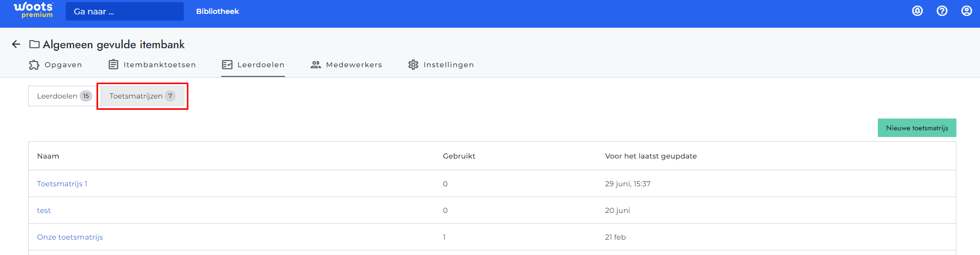Click the Itembanktoetsen clipboard icon
The width and height of the screenshot is (980, 255).
click(113, 65)
